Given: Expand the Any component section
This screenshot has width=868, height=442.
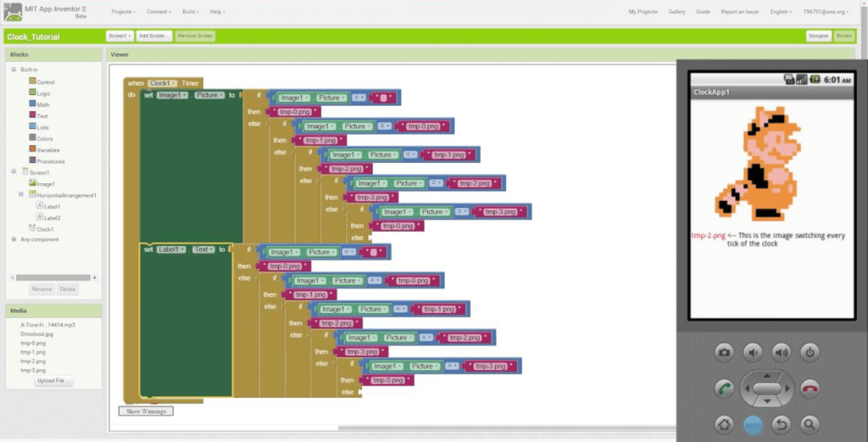Looking at the screenshot, I should coord(14,239).
